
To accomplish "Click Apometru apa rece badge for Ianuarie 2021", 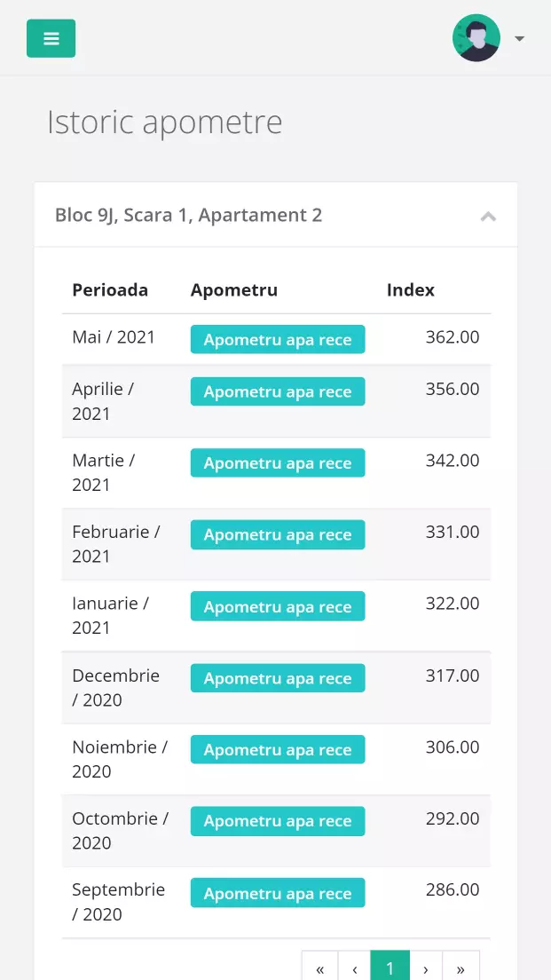I will coord(278,607).
